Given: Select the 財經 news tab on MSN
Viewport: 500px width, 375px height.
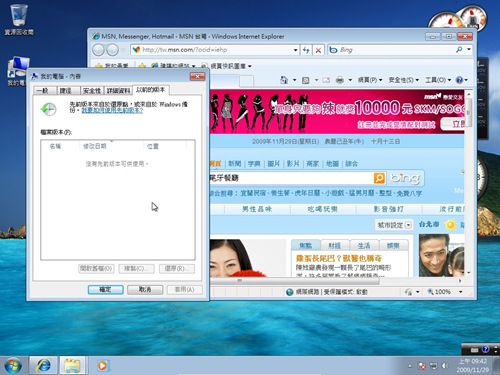Looking at the screenshot, I should [x=334, y=245].
